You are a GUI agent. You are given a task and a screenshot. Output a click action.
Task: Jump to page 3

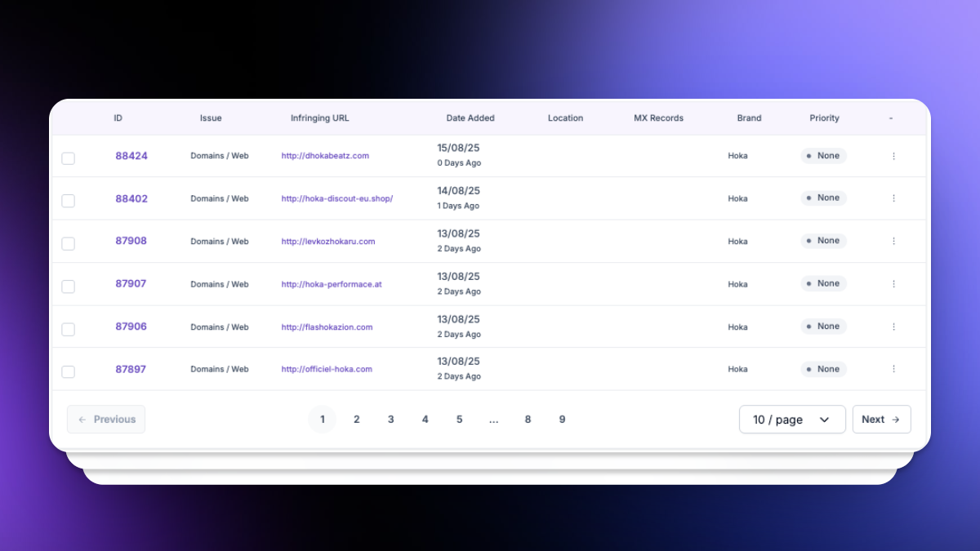coord(391,420)
